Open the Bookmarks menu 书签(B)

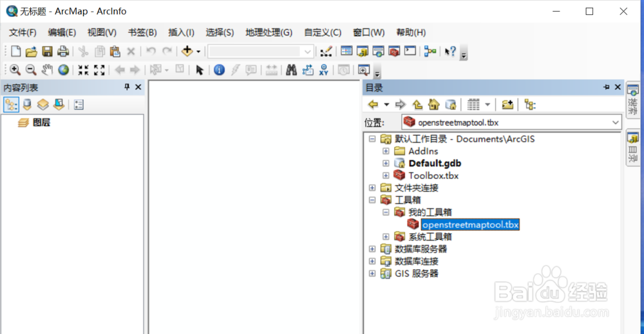[x=142, y=32]
